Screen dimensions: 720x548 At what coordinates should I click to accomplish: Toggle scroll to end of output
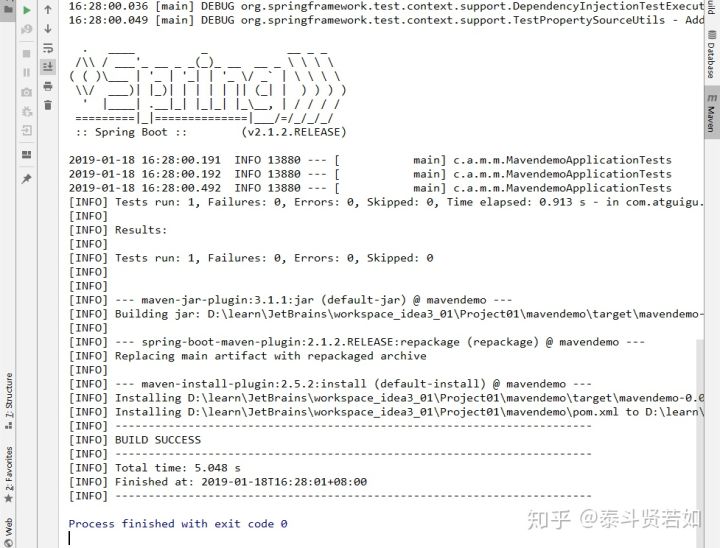tap(48, 67)
